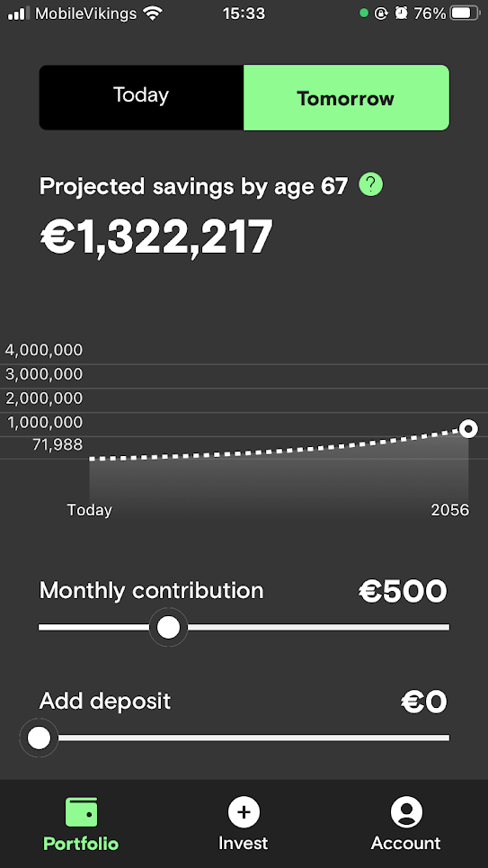The image size is (488, 868).
Task: Tap the Portfolio tab label
Action: [x=81, y=844]
